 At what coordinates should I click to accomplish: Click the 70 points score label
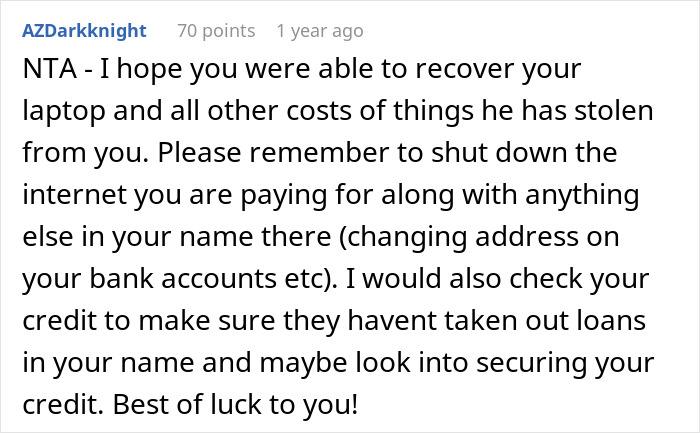pyautogui.click(x=217, y=31)
